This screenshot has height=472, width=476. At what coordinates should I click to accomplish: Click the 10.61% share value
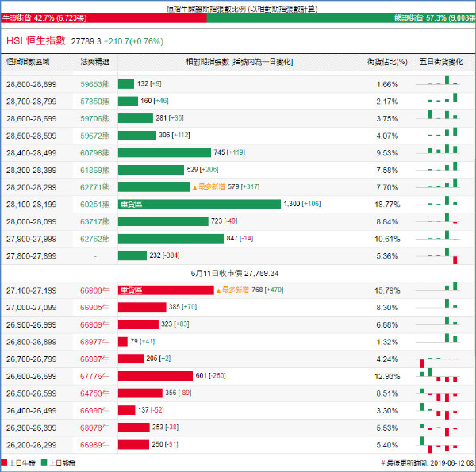pyautogui.click(x=387, y=239)
